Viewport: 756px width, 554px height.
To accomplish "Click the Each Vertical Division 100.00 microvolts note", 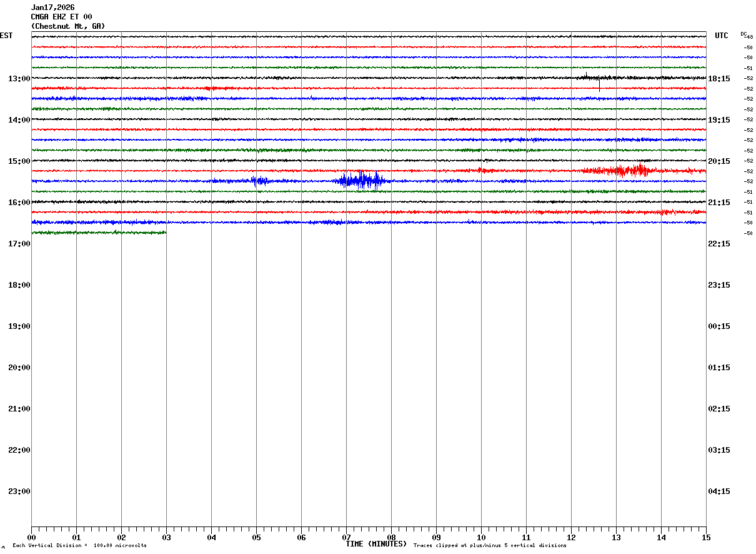I will 79,546.
